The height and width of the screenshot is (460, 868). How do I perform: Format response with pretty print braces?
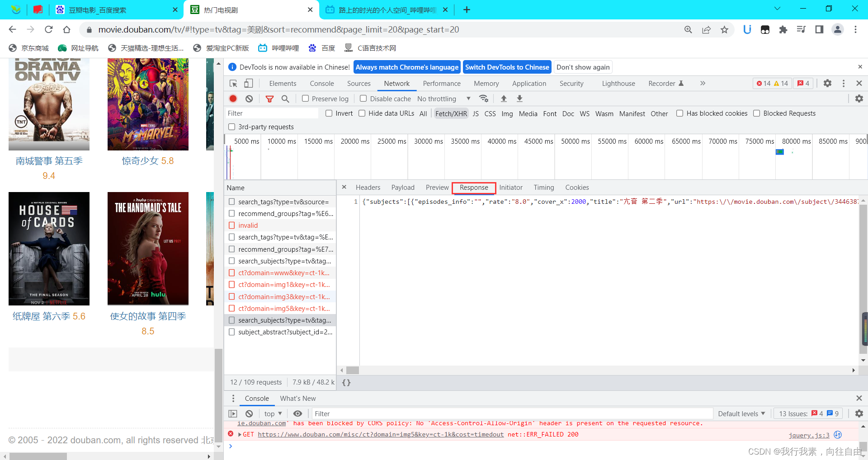pyautogui.click(x=346, y=382)
